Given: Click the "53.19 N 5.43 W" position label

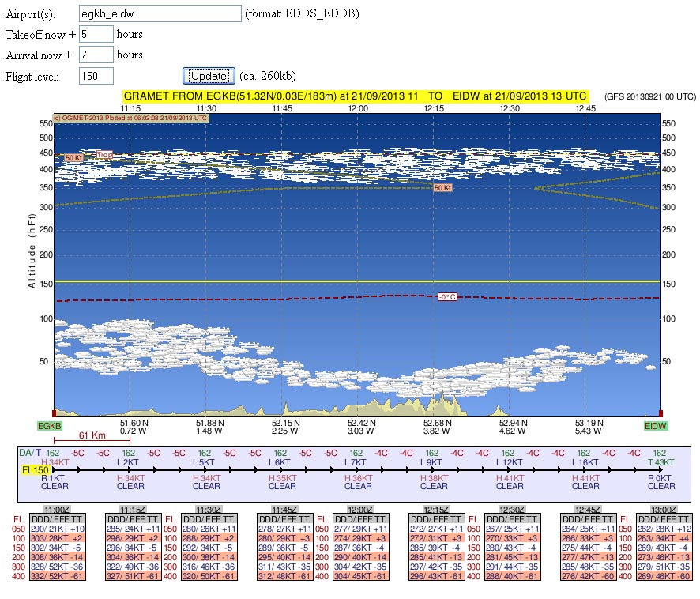Looking at the screenshot, I should coord(589,427).
